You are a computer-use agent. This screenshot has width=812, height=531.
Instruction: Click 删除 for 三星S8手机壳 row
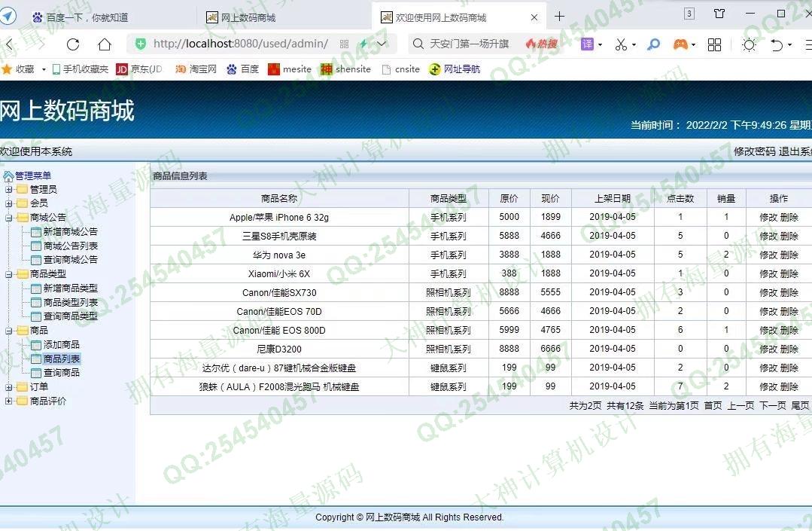click(x=789, y=237)
